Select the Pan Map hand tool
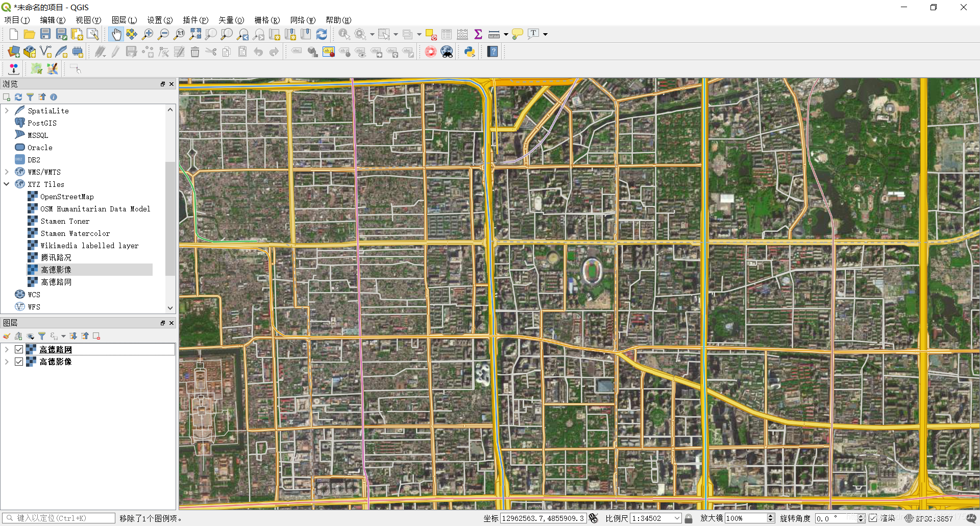 (116, 34)
